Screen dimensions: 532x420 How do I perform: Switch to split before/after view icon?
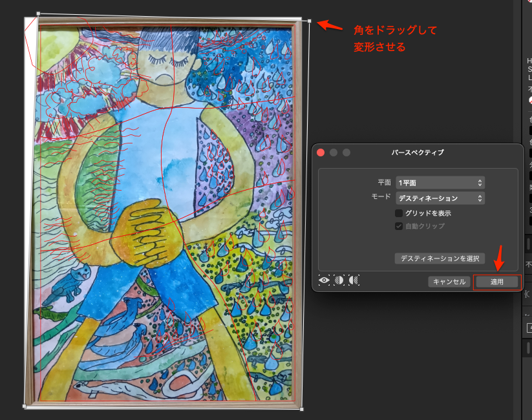[x=339, y=280]
